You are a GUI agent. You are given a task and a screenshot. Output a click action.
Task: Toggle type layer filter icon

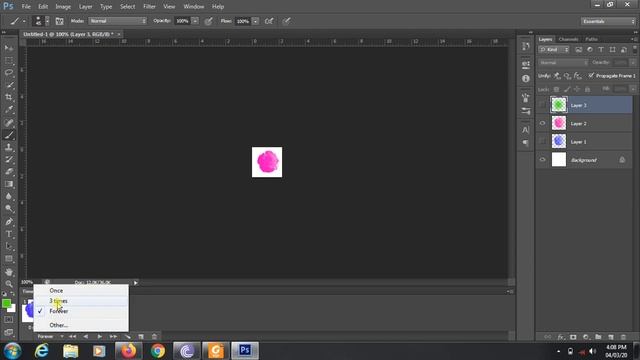tap(601, 49)
